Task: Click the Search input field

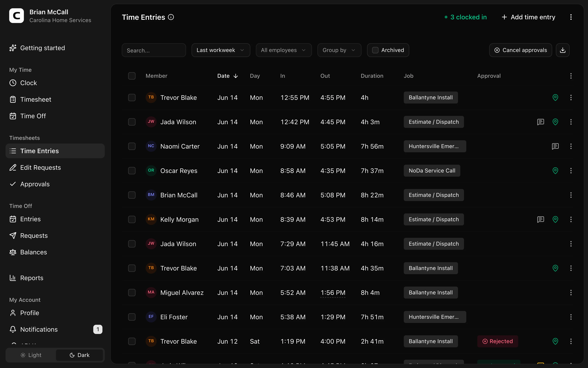Action: [x=154, y=50]
